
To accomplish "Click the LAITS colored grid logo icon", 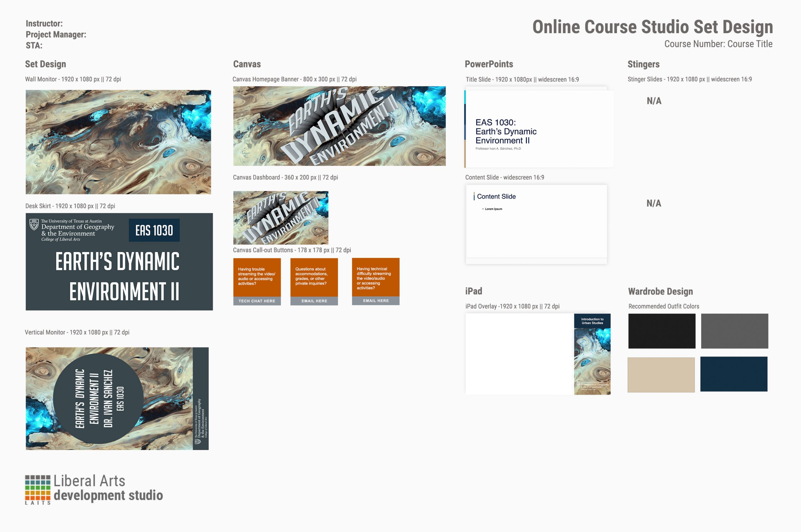I will (x=37, y=487).
